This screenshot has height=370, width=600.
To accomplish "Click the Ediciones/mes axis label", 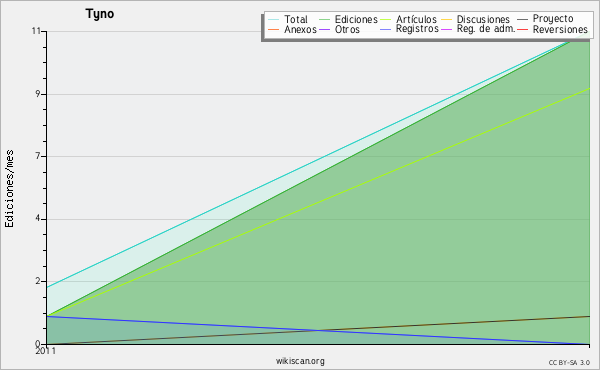I will (9, 189).
